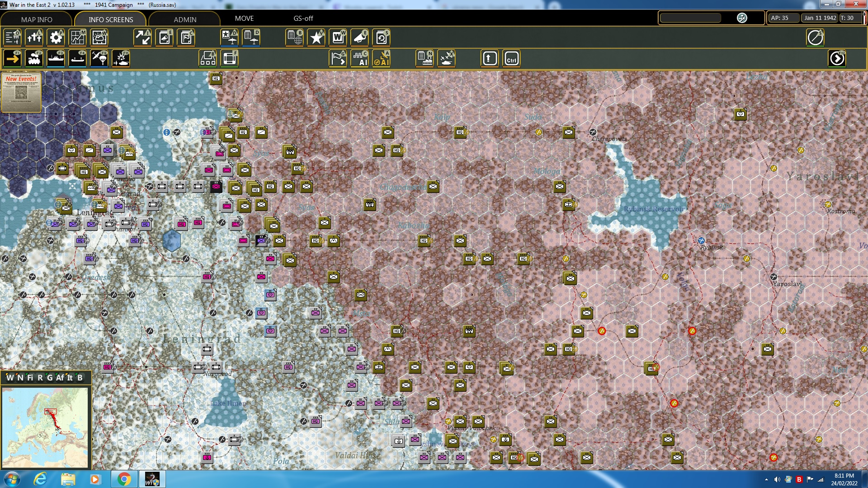Viewport: 868px width, 488px height.
Task: Open the production factory icon (N)
Action: pos(425,58)
